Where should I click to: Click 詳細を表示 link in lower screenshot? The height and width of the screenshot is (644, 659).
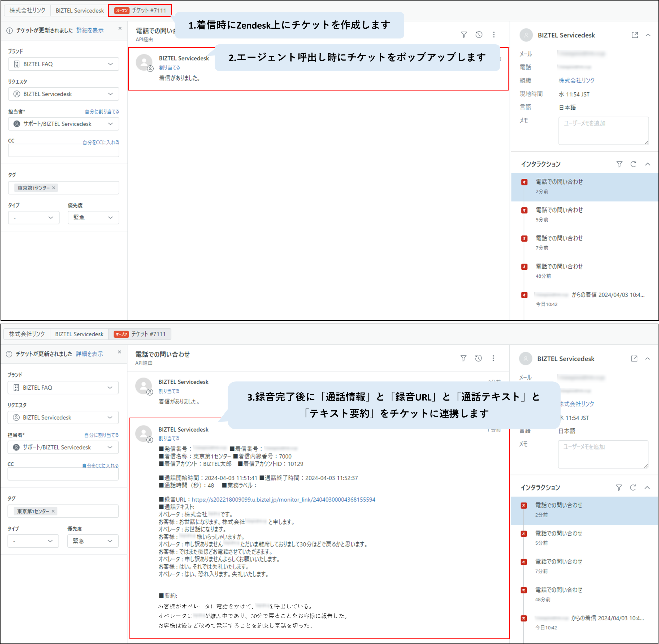coord(89,354)
